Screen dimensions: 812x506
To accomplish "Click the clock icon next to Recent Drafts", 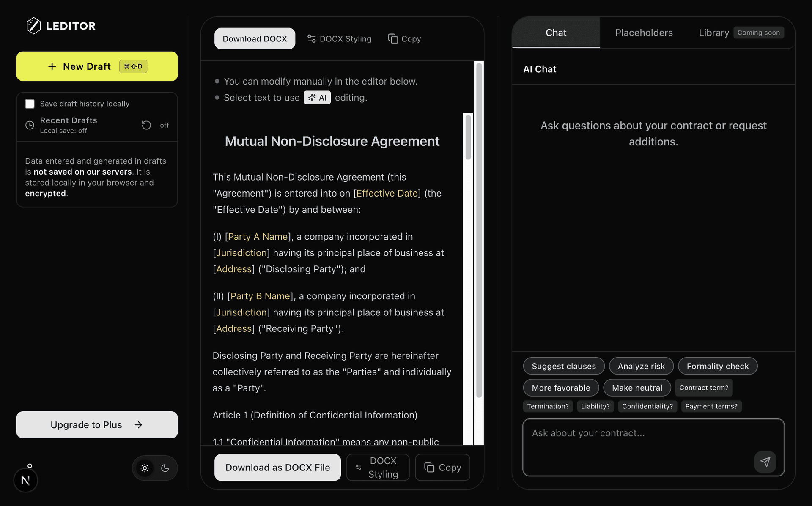I will 30,125.
